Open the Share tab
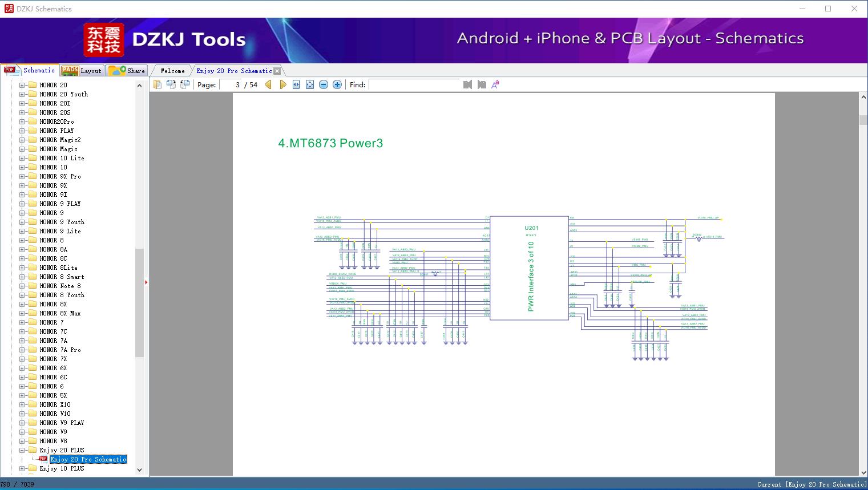This screenshot has height=490, width=868. 127,71
